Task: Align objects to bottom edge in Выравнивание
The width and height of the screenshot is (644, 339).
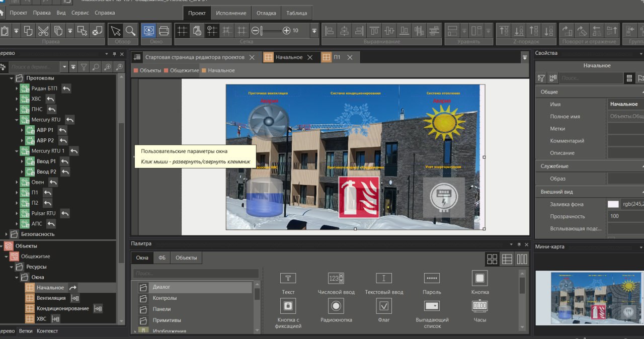Action: coord(405,31)
